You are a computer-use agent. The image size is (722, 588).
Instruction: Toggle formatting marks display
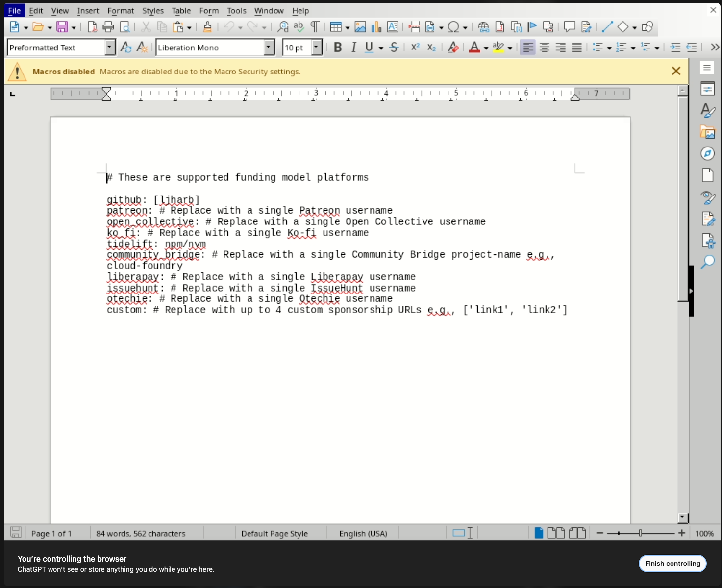pyautogui.click(x=315, y=27)
